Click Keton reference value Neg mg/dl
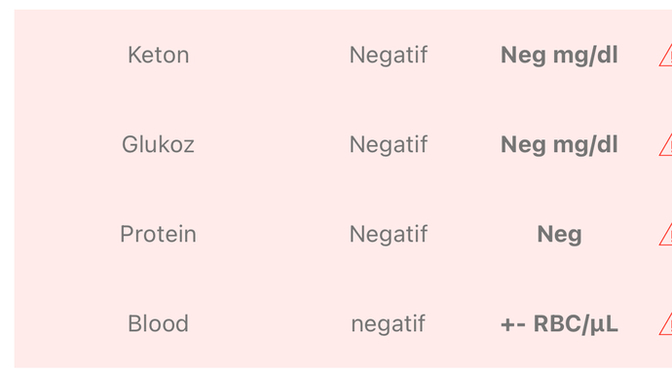The width and height of the screenshot is (672, 378). pyautogui.click(x=559, y=55)
